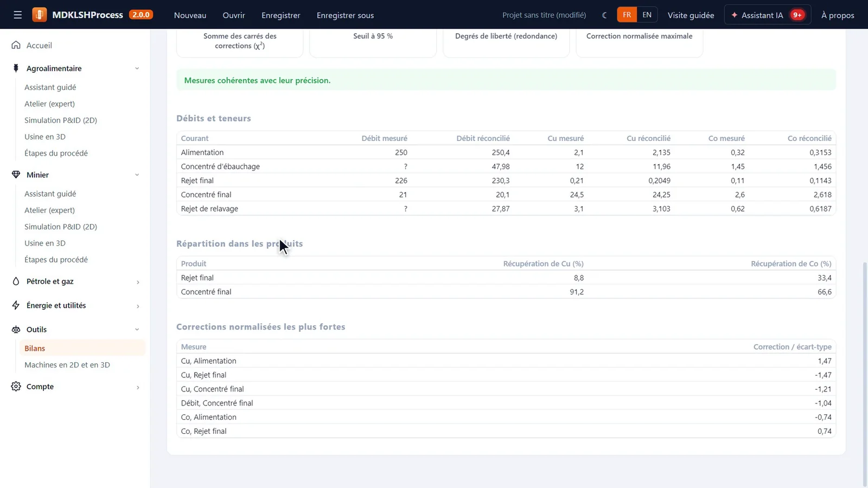The height and width of the screenshot is (488, 868).
Task: Open Minier Atelier (expert)
Action: (49, 210)
